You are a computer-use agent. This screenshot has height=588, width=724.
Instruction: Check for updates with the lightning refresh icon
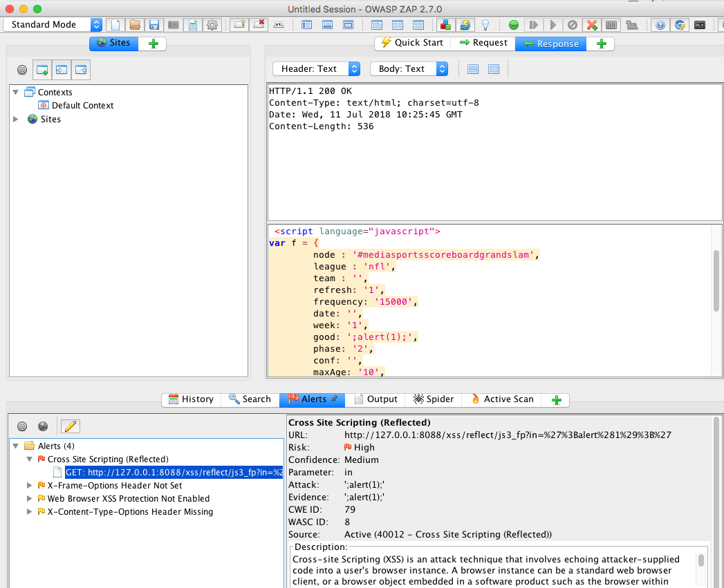click(465, 24)
